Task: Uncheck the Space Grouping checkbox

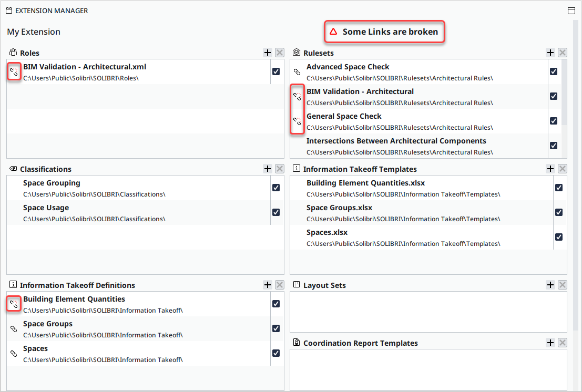Action: 276,188
